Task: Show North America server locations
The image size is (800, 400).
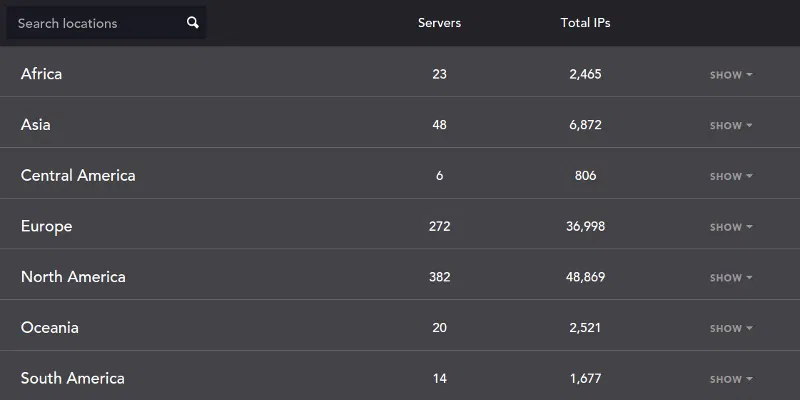Action: [731, 278]
